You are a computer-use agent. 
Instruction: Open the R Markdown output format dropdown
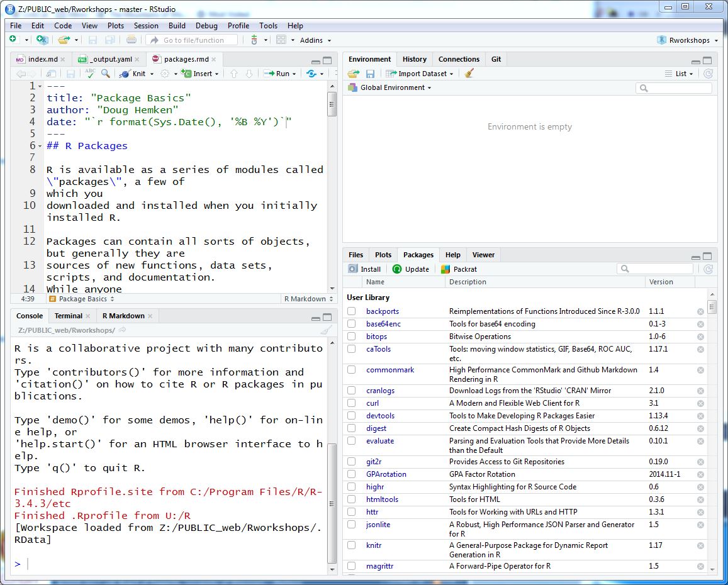click(x=308, y=298)
